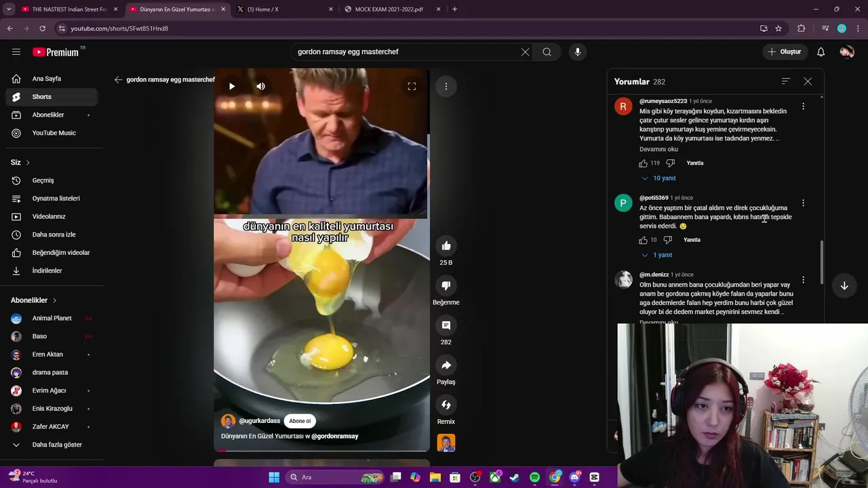Open the browser tab search dropdown arrow
Image resolution: width=868 pixels, height=488 pixels.
9,9
